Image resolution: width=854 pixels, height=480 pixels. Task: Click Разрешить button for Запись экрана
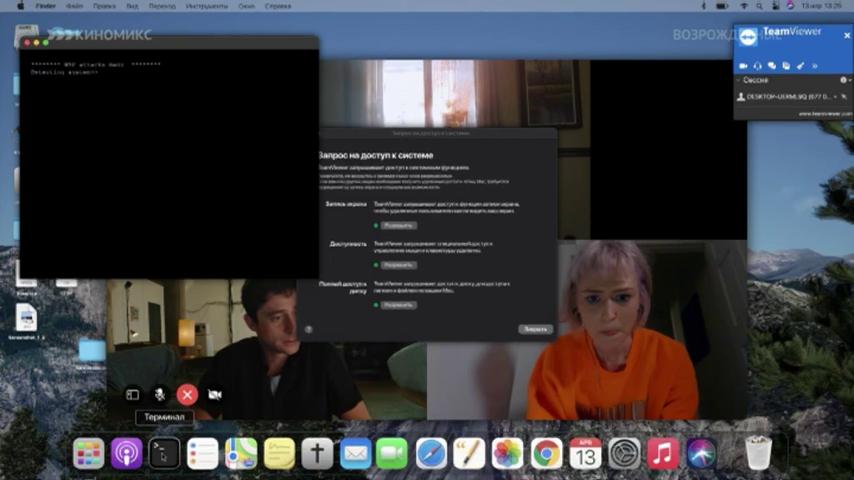[x=399, y=226]
